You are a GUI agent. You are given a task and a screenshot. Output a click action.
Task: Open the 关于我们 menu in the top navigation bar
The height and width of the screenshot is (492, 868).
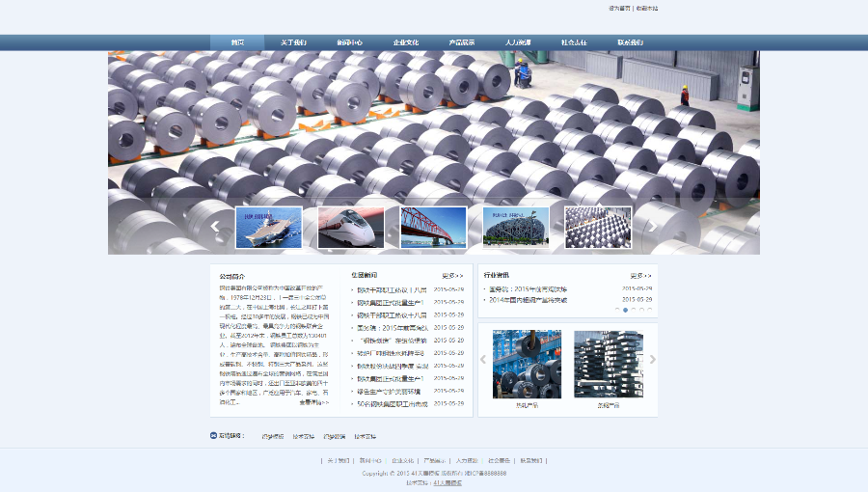293,42
